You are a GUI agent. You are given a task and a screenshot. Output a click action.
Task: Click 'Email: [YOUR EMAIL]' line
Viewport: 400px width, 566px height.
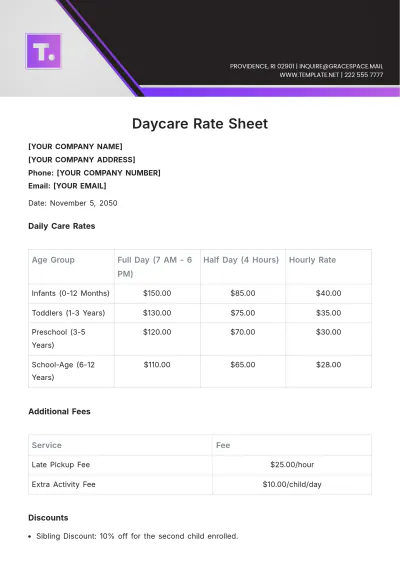pyautogui.click(x=67, y=186)
